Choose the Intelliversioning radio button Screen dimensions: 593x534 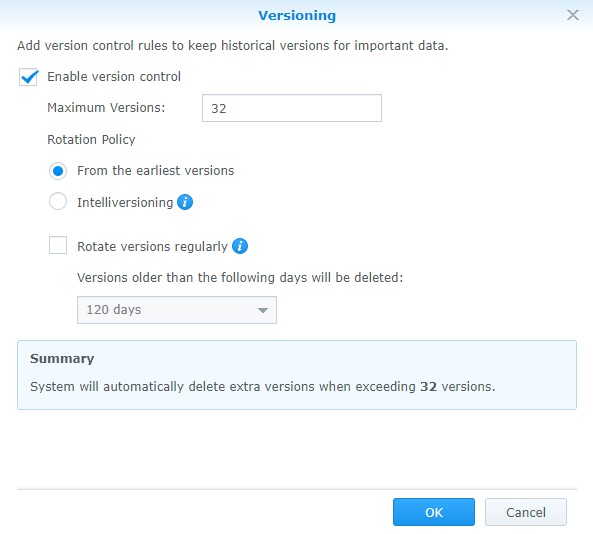pyautogui.click(x=58, y=201)
